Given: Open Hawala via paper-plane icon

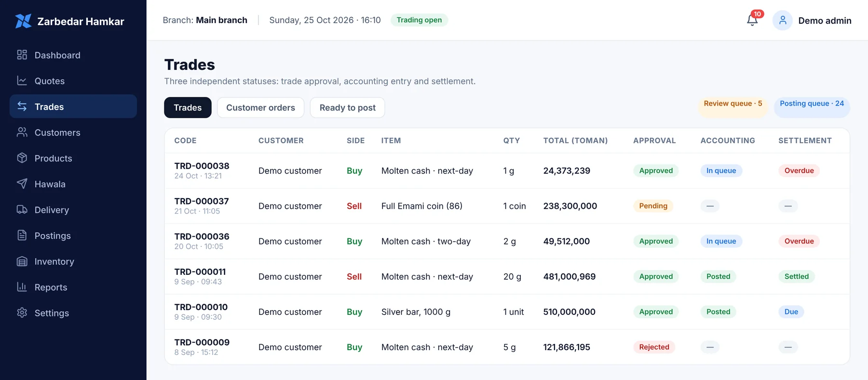Looking at the screenshot, I should point(22,184).
